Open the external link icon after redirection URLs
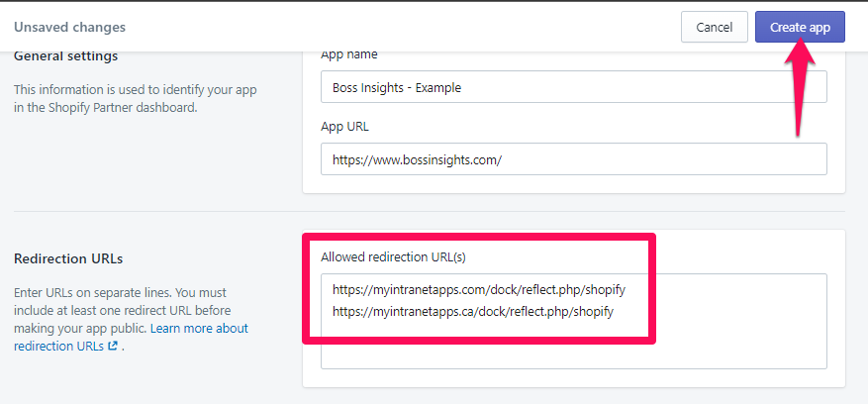Viewport: 868px width, 404px height. tap(113, 347)
